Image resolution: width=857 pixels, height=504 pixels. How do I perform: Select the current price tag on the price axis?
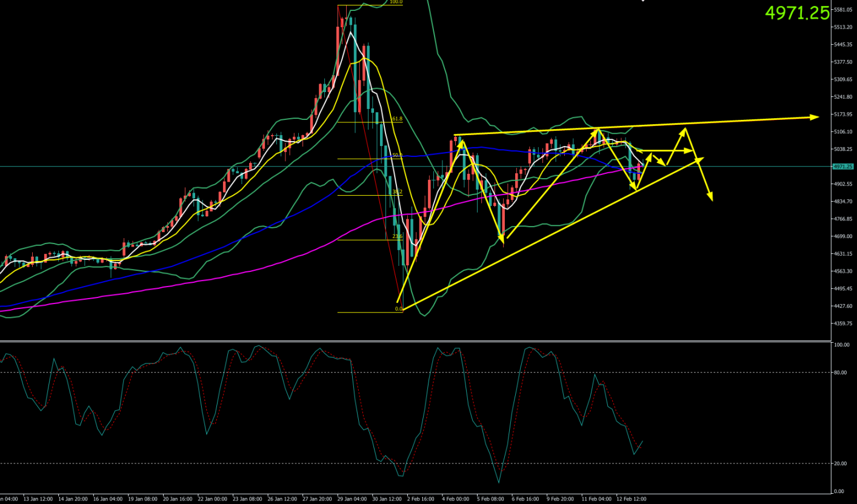pyautogui.click(x=842, y=167)
